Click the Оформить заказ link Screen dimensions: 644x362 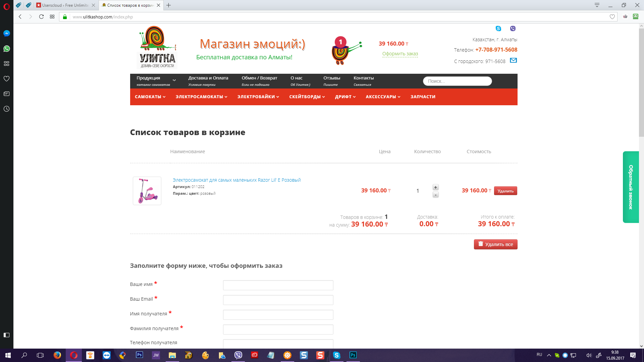click(x=400, y=54)
